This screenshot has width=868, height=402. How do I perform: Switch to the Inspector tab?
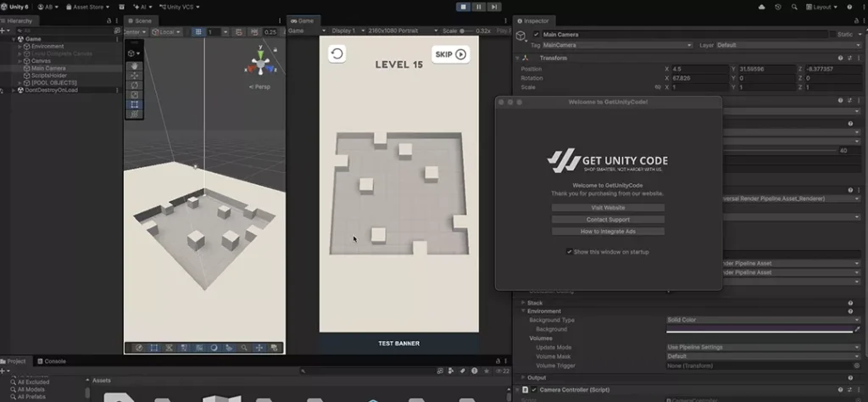(532, 20)
